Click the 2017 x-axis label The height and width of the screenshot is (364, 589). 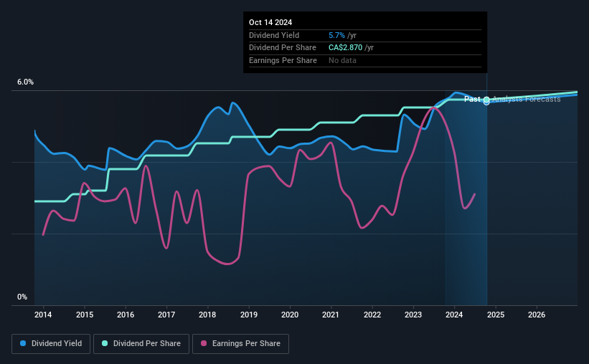point(166,315)
